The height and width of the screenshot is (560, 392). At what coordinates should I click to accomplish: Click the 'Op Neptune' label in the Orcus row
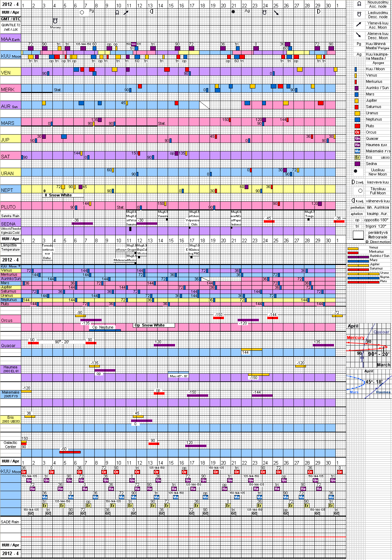103,328
